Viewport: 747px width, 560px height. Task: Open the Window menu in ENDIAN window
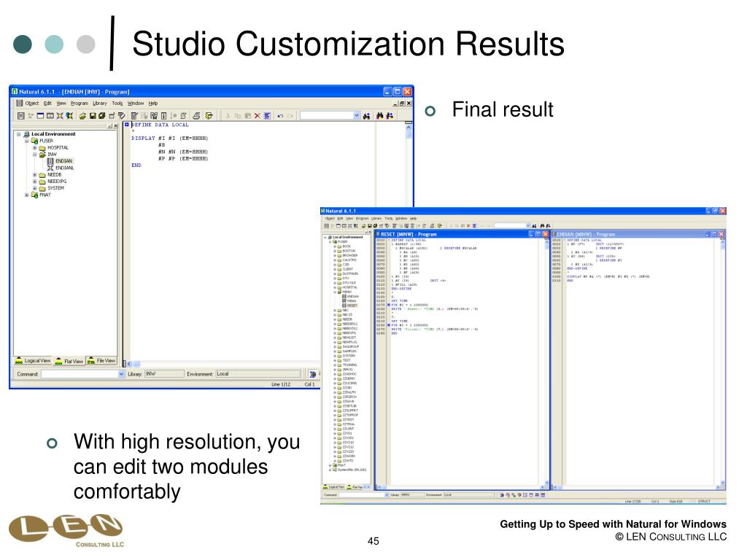[x=135, y=104]
